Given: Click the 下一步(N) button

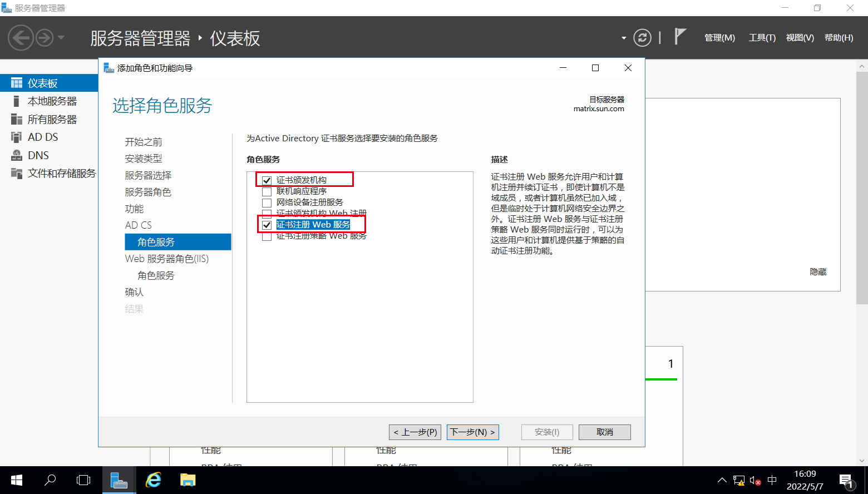Looking at the screenshot, I should (x=472, y=432).
